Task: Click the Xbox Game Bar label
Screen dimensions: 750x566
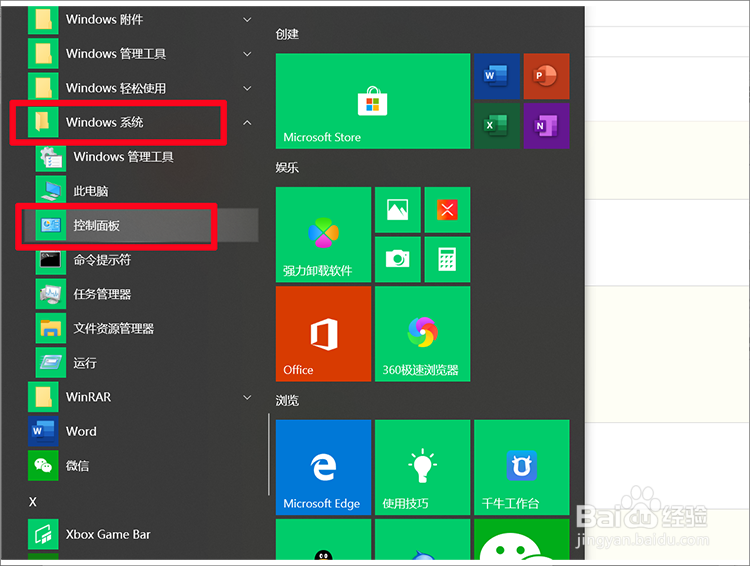Action: click(x=108, y=534)
